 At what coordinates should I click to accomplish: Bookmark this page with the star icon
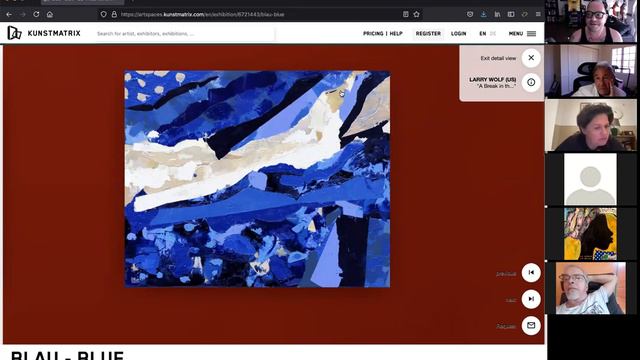pyautogui.click(x=416, y=14)
